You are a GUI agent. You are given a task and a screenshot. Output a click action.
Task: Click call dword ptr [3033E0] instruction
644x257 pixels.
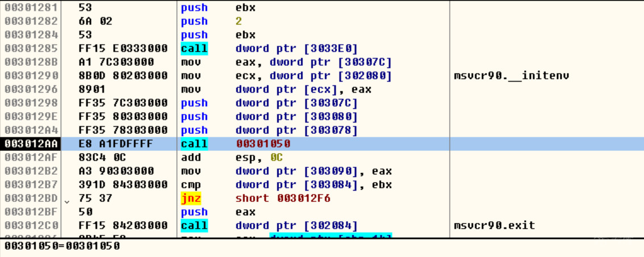(269, 48)
